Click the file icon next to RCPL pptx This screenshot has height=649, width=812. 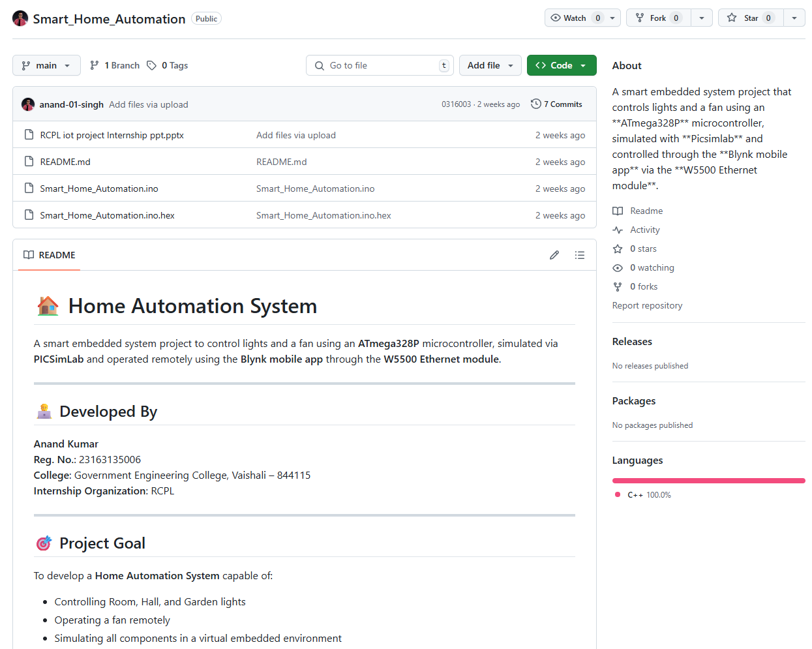[x=29, y=134]
